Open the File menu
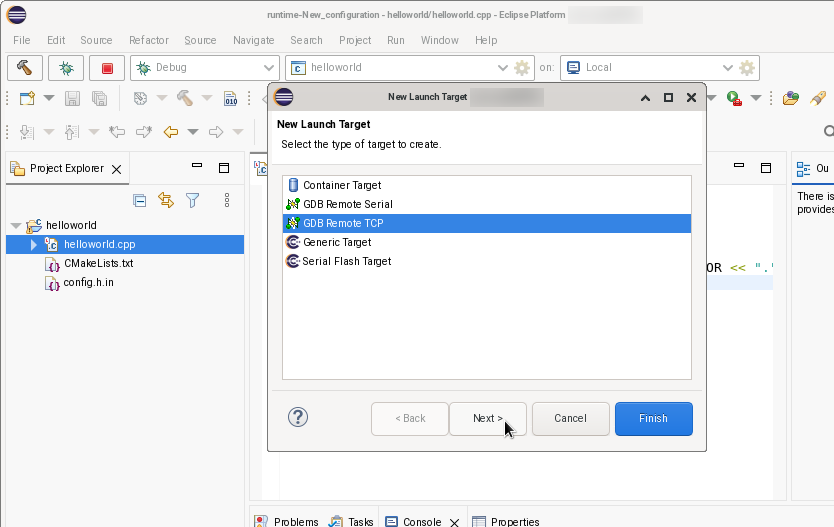This screenshot has width=834, height=527. (22, 40)
